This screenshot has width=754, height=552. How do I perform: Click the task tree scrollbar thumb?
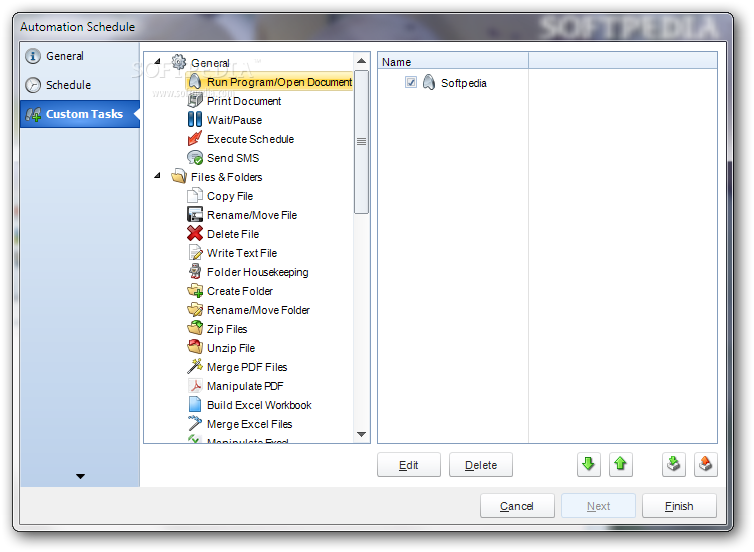(361, 142)
